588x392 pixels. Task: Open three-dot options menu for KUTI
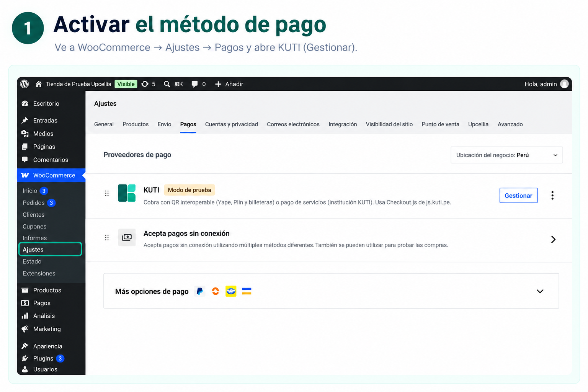[552, 195]
